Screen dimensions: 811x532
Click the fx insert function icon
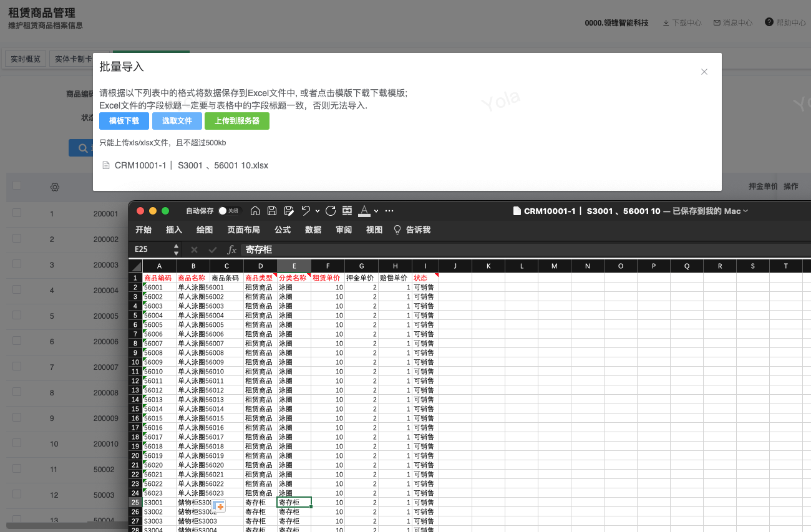(232, 249)
